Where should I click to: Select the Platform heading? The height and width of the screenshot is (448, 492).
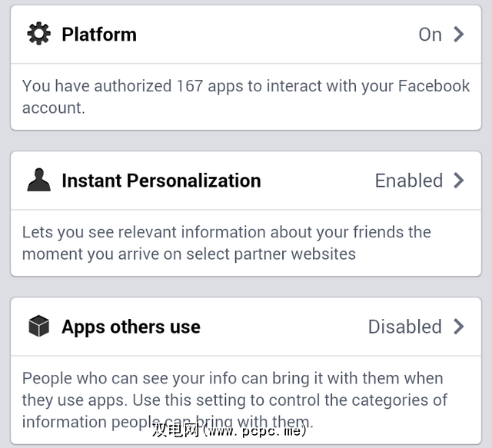coord(99,35)
